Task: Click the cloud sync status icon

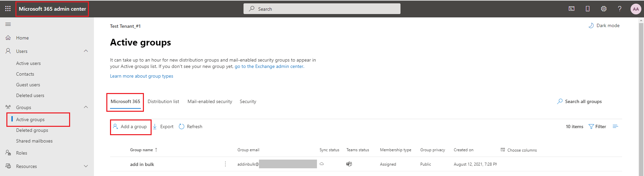Action: coord(322,164)
